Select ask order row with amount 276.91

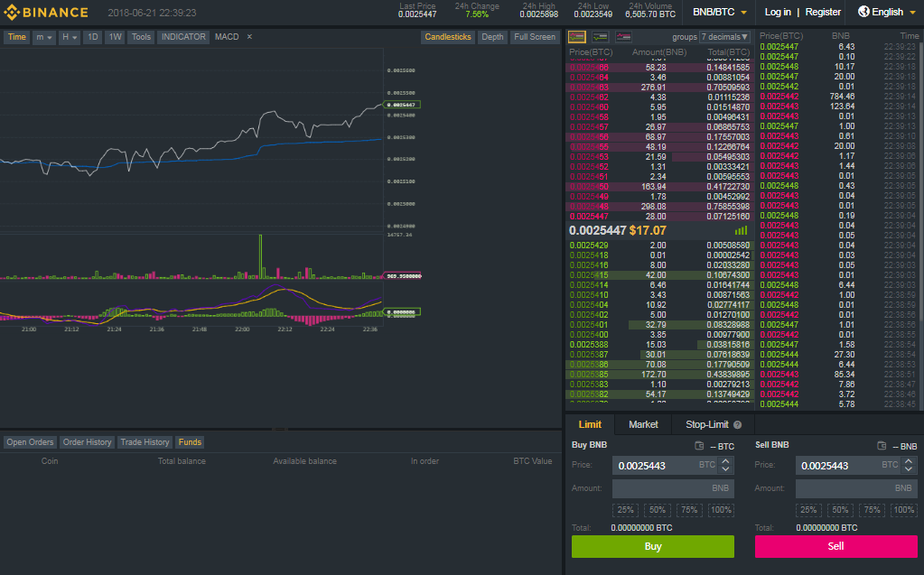click(660, 88)
